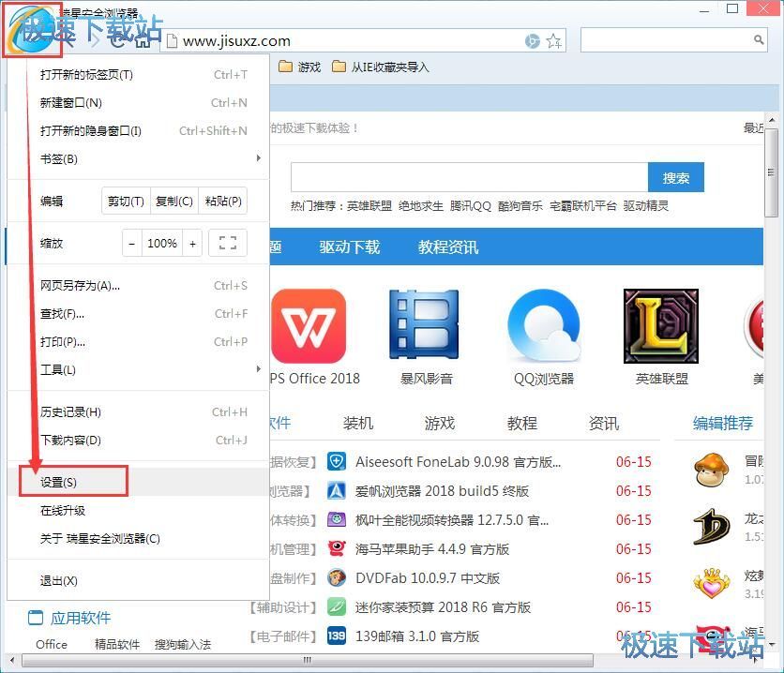Open the 教程资讯 navigation tab
Screen dimensions: 784x673
[x=448, y=247]
